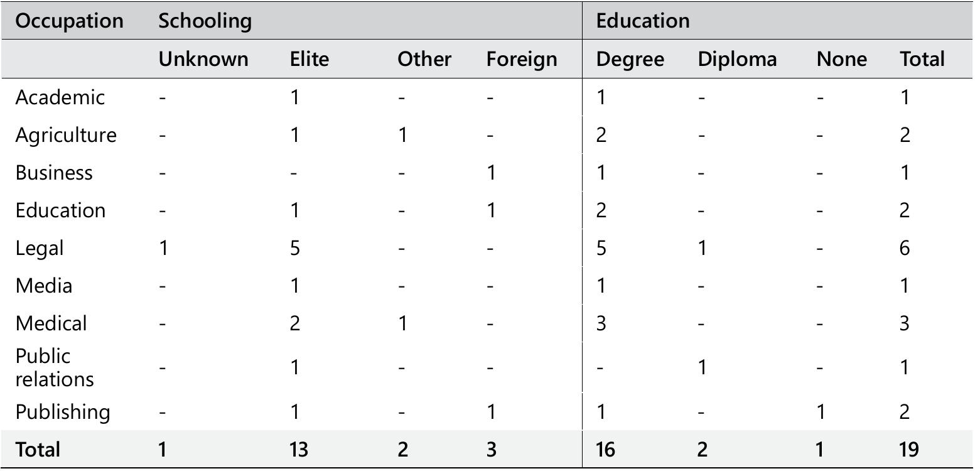Select the None column header
Screen dimensions: 980x471
click(x=841, y=59)
